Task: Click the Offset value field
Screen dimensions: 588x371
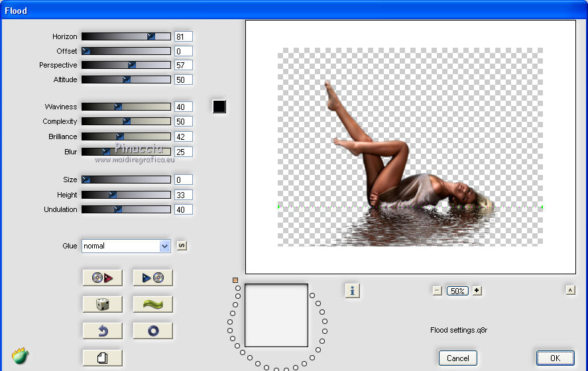Action: pyautogui.click(x=184, y=51)
